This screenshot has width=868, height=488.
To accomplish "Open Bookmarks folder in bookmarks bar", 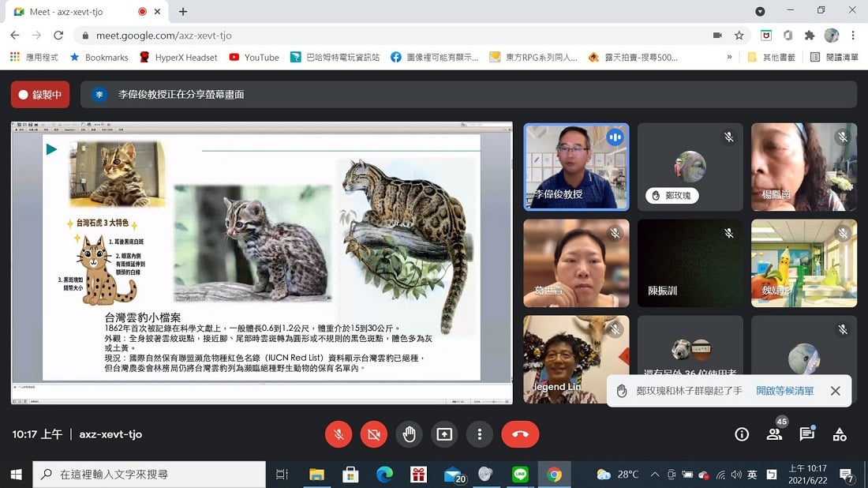I will pos(99,57).
